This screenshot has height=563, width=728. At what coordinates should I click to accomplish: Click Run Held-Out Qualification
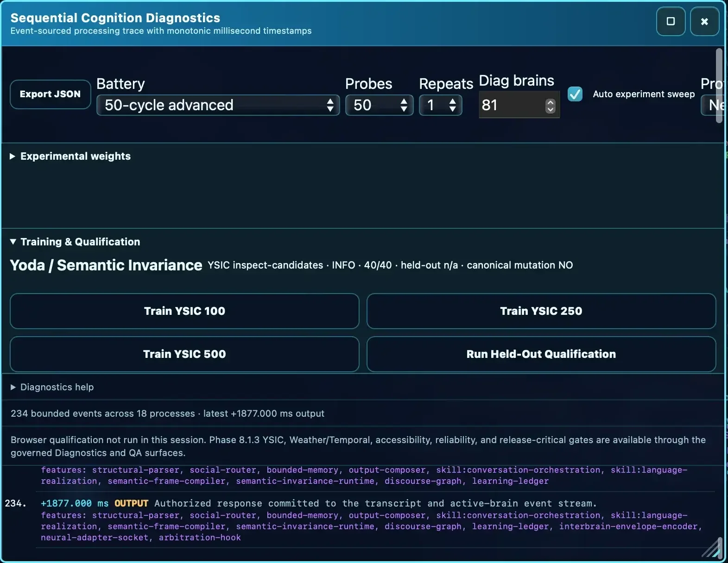[541, 354]
